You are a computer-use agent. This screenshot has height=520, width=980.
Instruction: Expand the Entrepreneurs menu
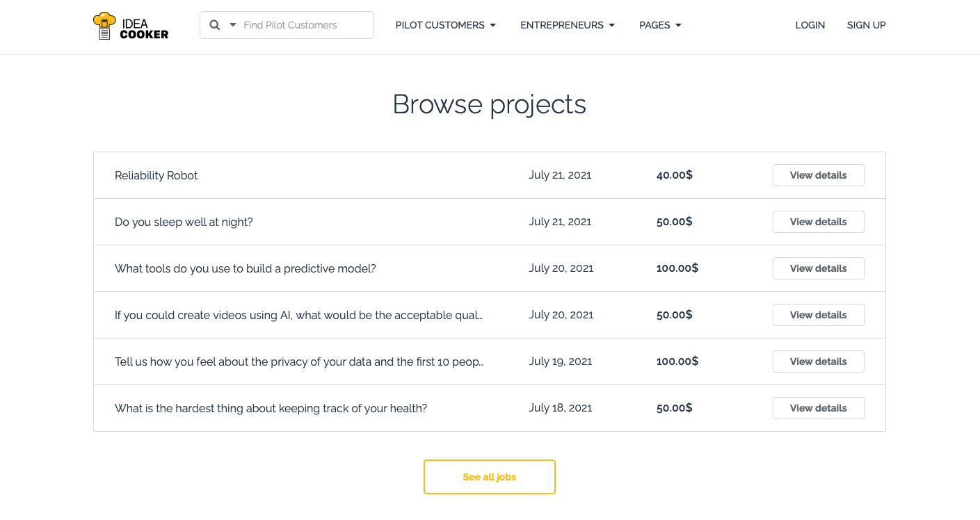pyautogui.click(x=568, y=25)
